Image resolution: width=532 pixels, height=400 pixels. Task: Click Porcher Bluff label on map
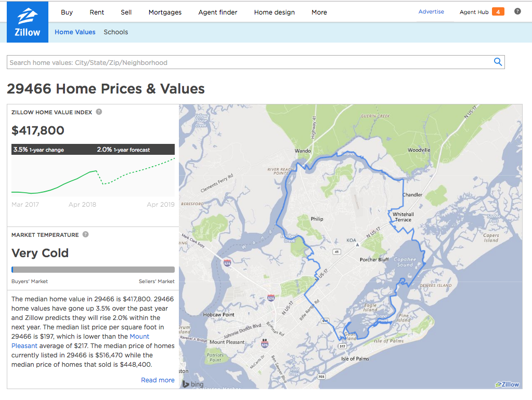pos(374,260)
